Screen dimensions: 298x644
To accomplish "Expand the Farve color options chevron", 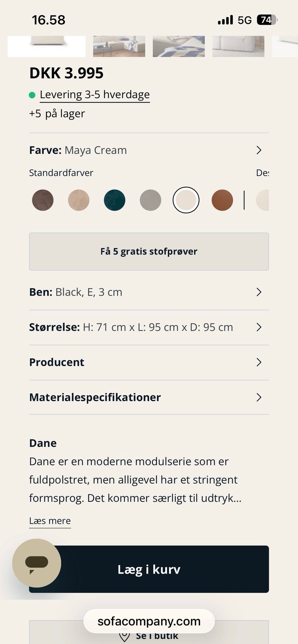I will click(259, 150).
